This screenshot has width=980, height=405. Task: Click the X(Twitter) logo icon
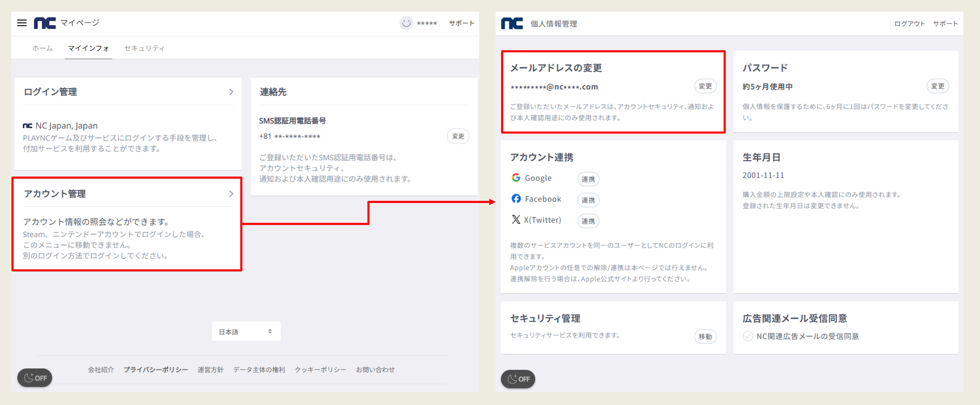point(516,220)
